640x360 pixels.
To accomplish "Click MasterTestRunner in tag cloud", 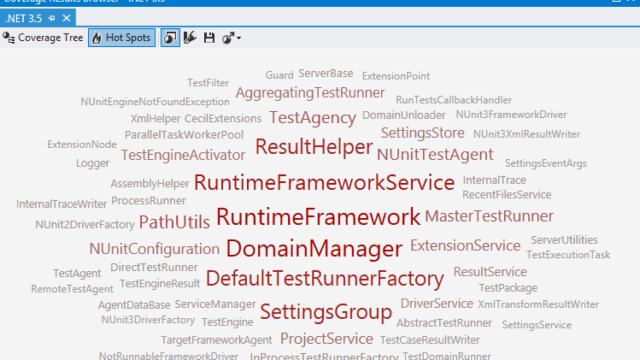I will (489, 216).
